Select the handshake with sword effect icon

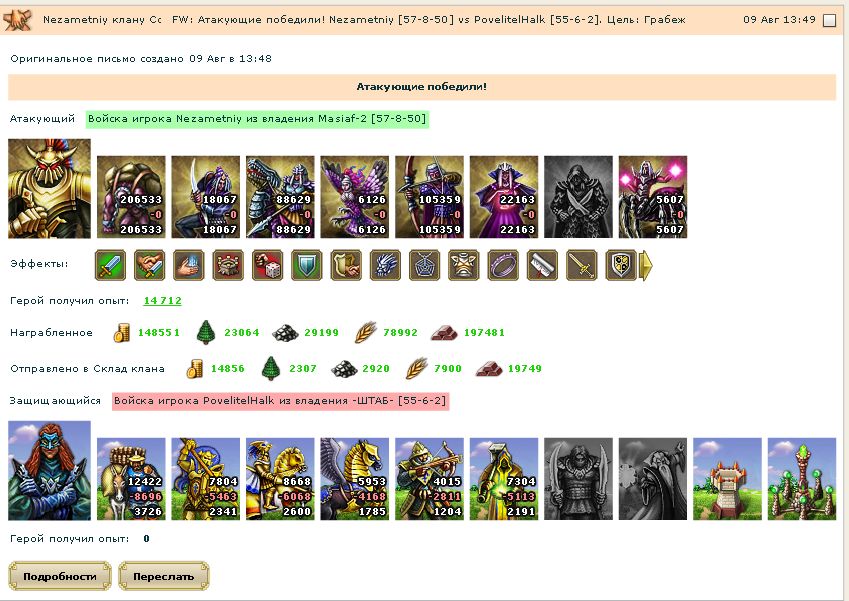[x=149, y=265]
